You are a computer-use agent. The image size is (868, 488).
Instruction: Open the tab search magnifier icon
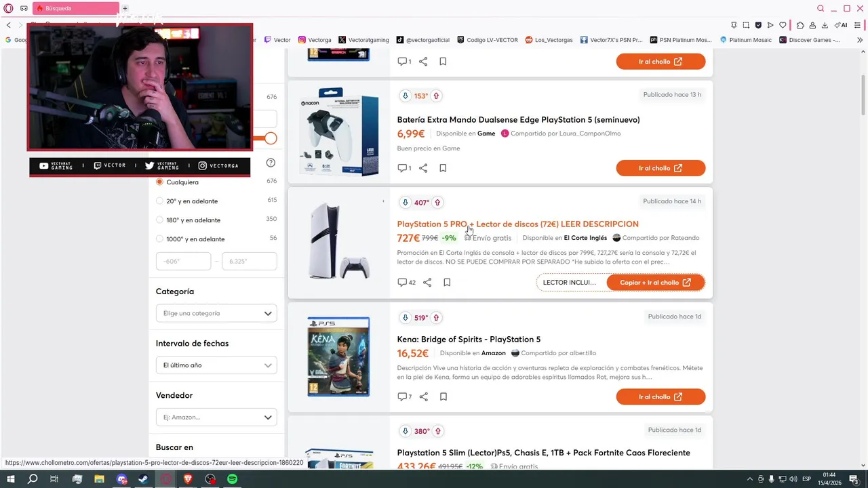pyautogui.click(x=821, y=8)
